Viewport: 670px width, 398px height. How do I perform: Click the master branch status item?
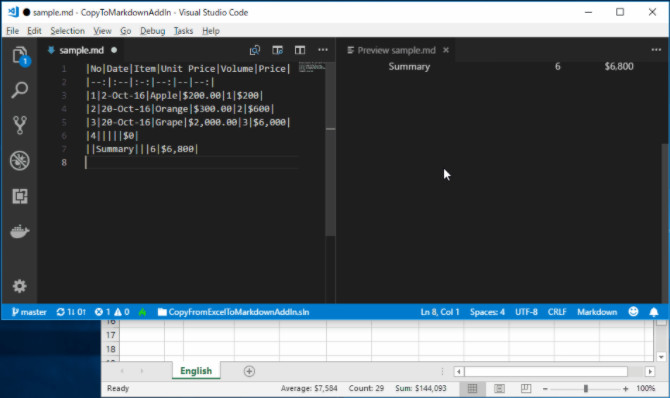pyautogui.click(x=29, y=312)
